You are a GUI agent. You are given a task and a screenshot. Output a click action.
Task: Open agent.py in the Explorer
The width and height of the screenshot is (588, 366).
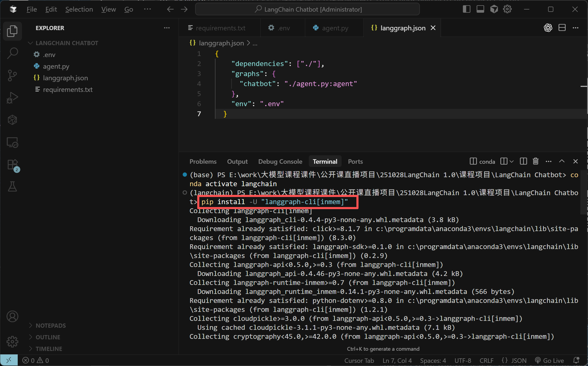click(x=56, y=66)
